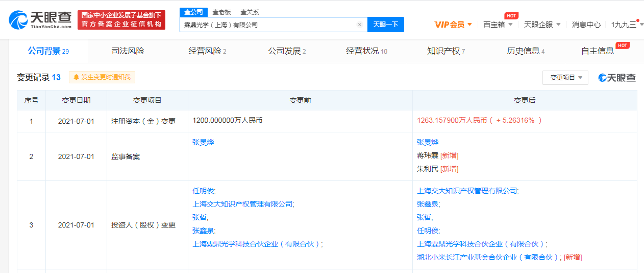Open user account menu 1九九三
The image size is (644, 273).
coord(627,25)
